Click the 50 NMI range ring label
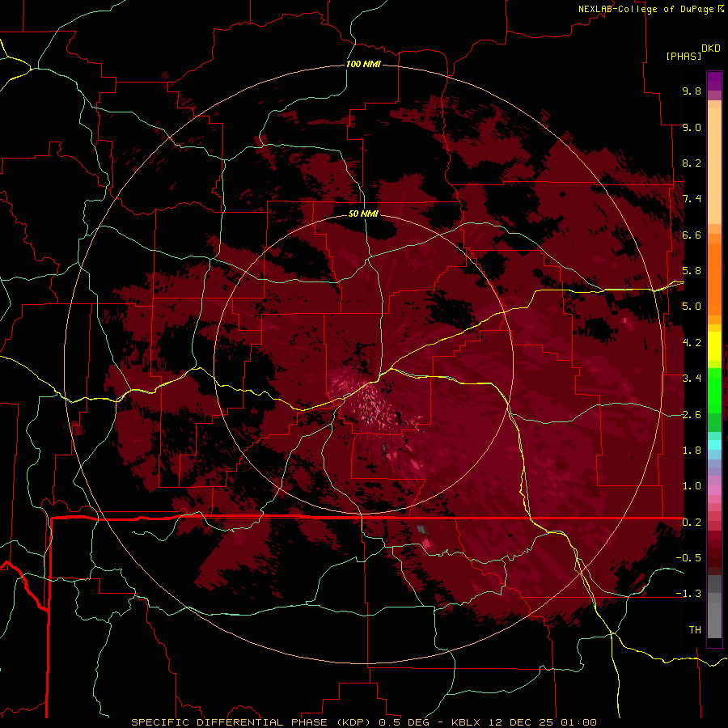728x728 pixels. (363, 214)
